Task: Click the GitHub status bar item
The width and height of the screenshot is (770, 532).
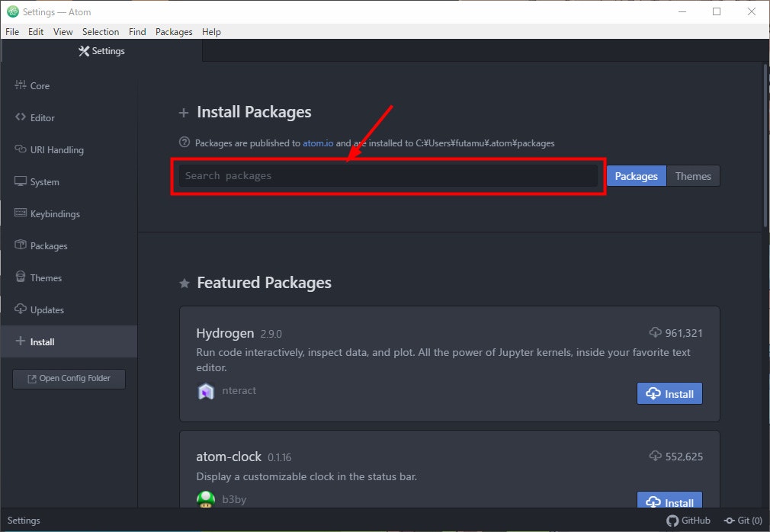Action: point(688,521)
